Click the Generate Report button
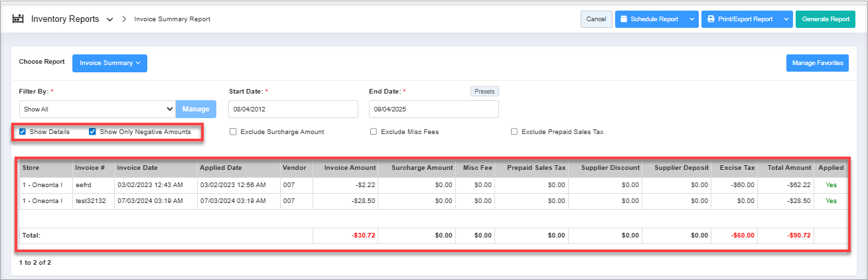 point(826,19)
